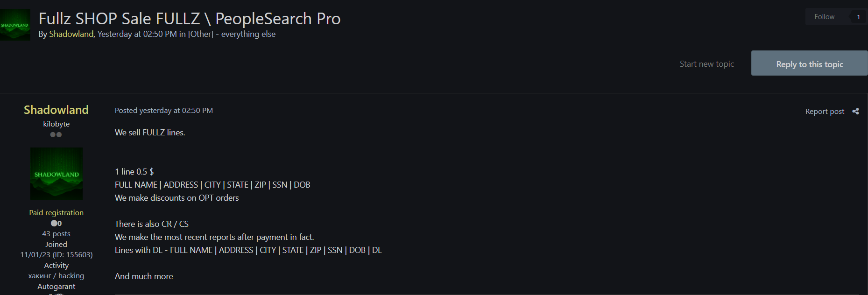Open the '[Other] - everything else' category link
This screenshot has height=295, width=868.
point(232,34)
